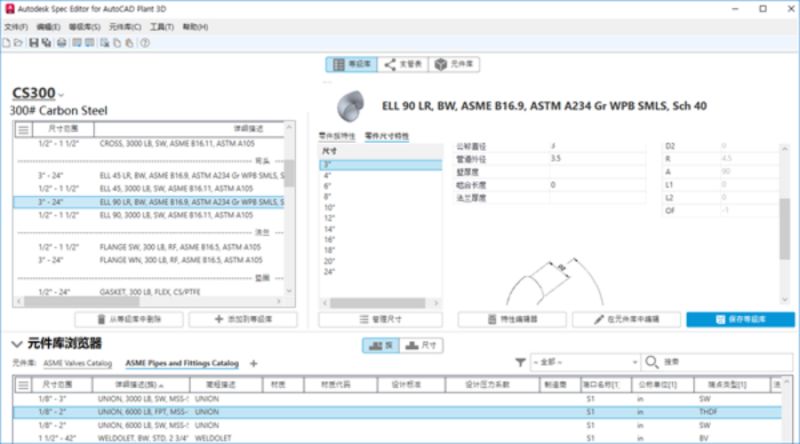Viewport: 800px width, 444px height.
Task: Click the open folder toolbar icon
Action: click(18, 43)
